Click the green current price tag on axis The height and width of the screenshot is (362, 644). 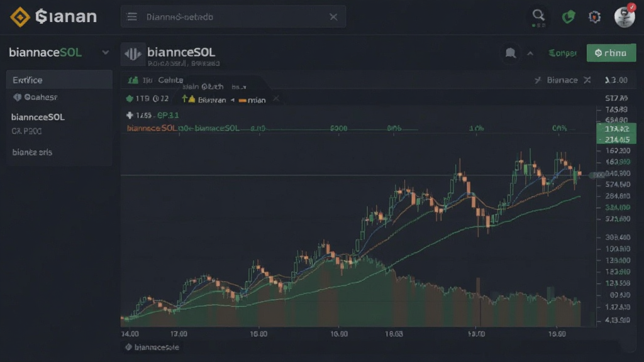coord(616,134)
